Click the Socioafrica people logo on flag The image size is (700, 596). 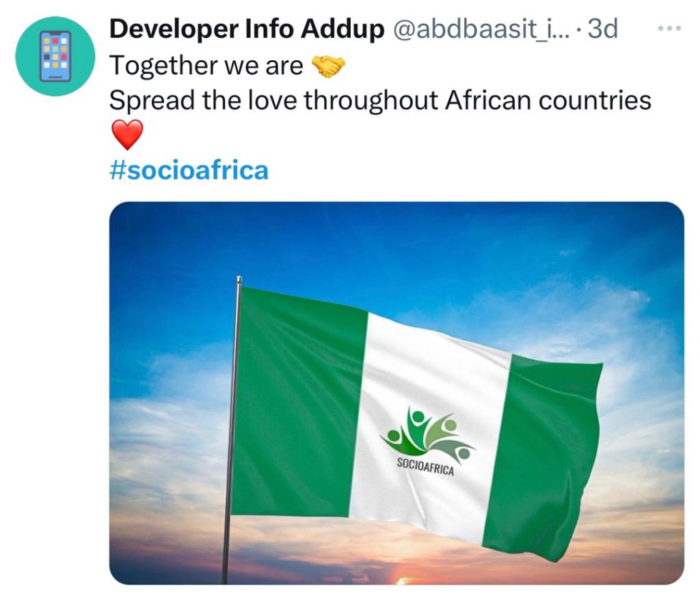tap(427, 434)
